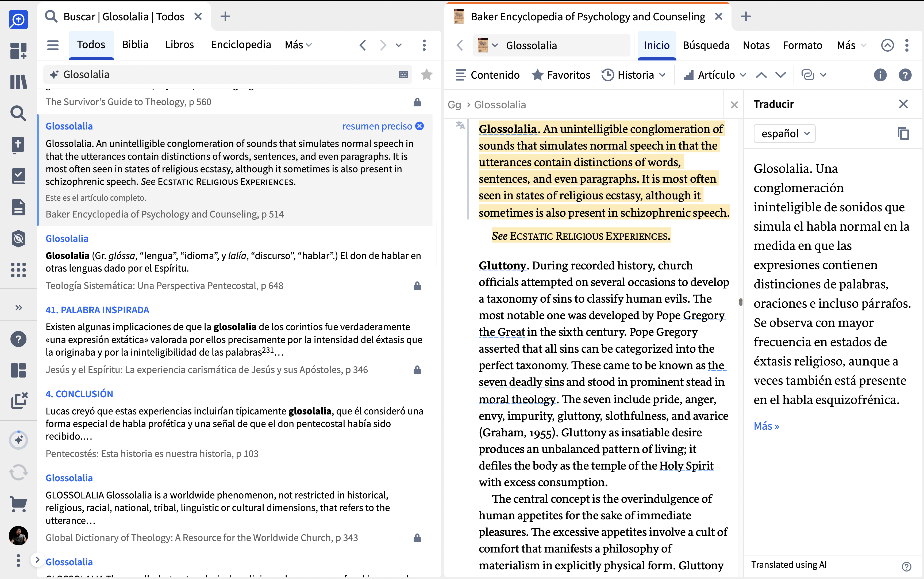Open Favoritos in resource toolbar
This screenshot has height=579, width=924.
click(x=560, y=75)
